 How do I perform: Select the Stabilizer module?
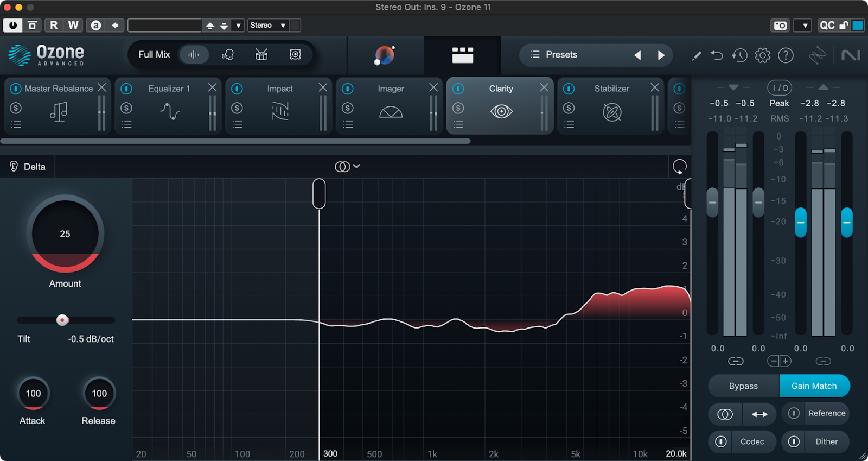[611, 106]
